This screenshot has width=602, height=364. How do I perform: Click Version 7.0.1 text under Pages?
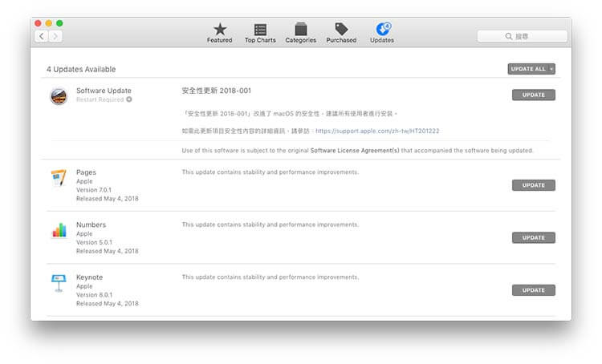click(x=94, y=190)
